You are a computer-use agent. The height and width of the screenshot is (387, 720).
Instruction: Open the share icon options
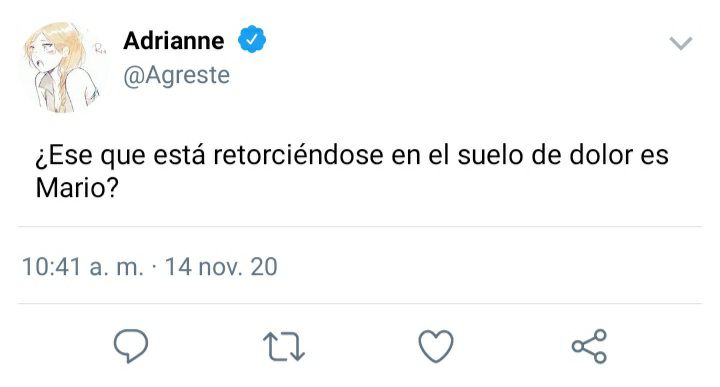pos(589,346)
